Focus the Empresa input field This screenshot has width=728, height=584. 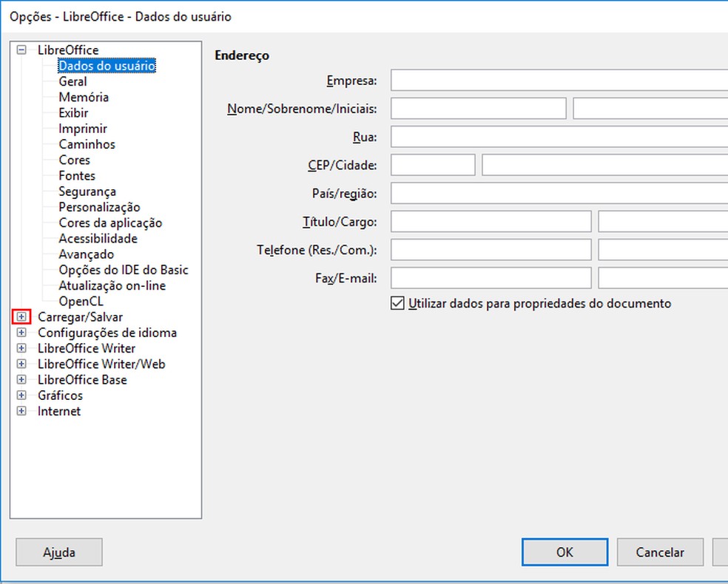click(559, 81)
